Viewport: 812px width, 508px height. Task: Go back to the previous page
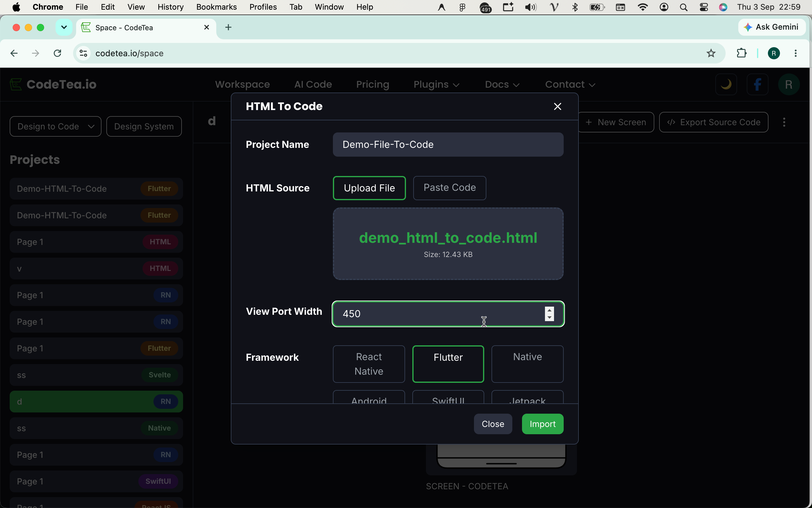(14, 53)
